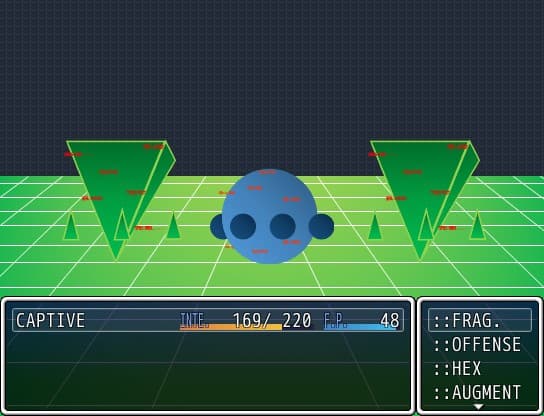This screenshot has height=416, width=544.
Task: Click the down arrow below ::AUGMENT
Action: 478,406
